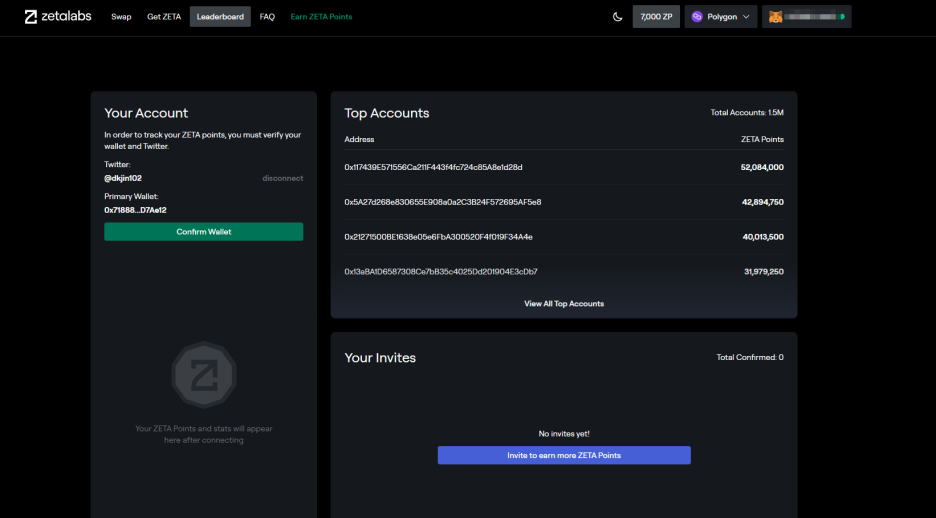The image size is (936, 518).
Task: Click Total Accounts: 1.5M text
Action: [747, 112]
